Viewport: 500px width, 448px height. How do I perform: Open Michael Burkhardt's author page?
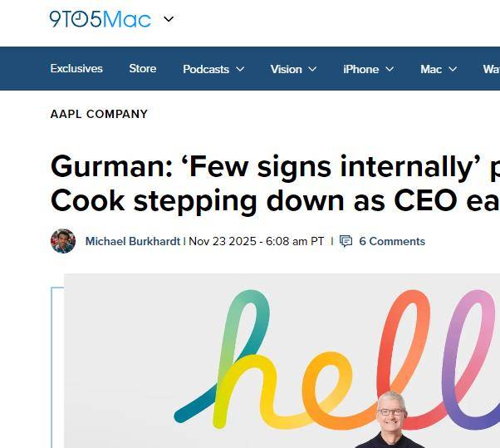tap(133, 241)
